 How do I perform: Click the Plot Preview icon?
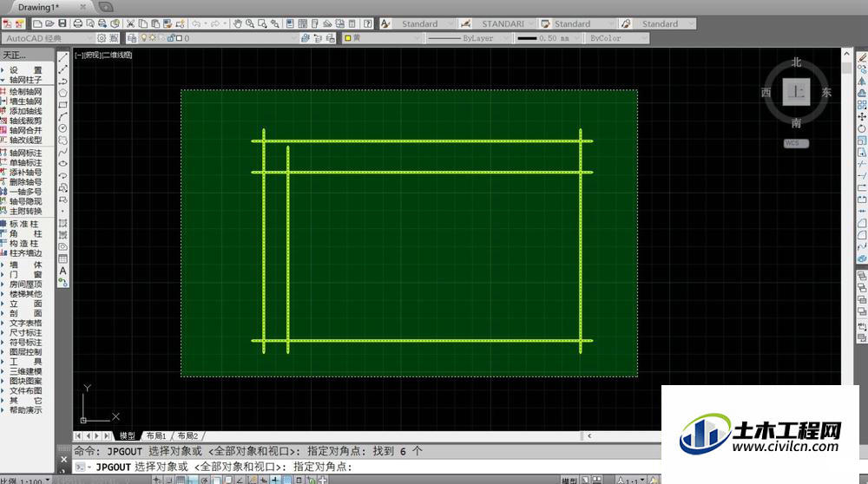[x=90, y=23]
